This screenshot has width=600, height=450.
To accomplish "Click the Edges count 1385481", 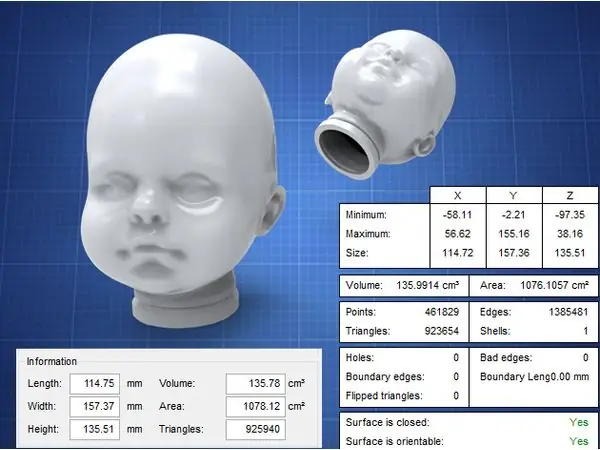I will tap(568, 312).
